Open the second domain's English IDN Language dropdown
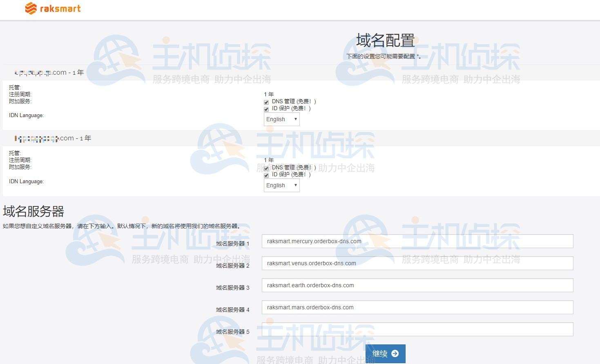600x364 pixels. point(281,185)
